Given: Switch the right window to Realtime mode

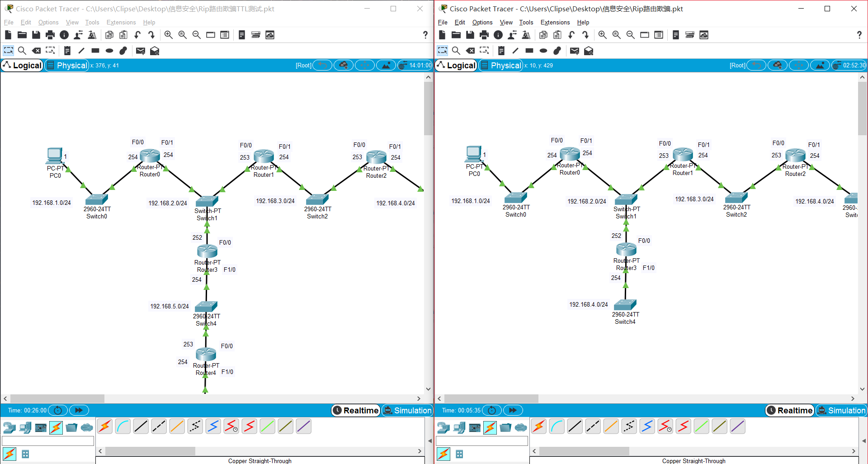Looking at the screenshot, I should coord(789,410).
